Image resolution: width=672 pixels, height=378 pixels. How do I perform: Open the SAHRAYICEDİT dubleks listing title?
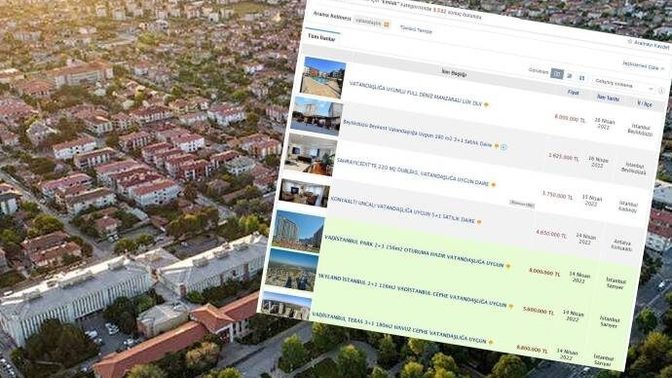click(413, 172)
